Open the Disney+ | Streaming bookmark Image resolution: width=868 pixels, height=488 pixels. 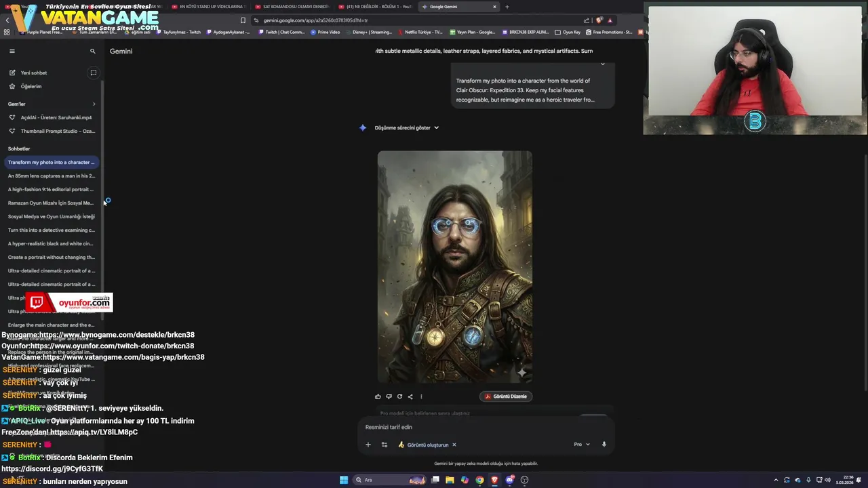369,32
